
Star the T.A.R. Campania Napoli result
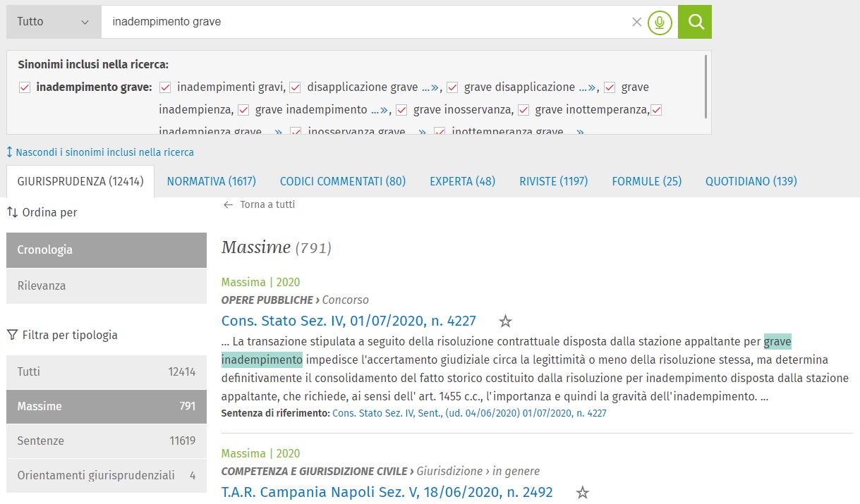coord(582,493)
